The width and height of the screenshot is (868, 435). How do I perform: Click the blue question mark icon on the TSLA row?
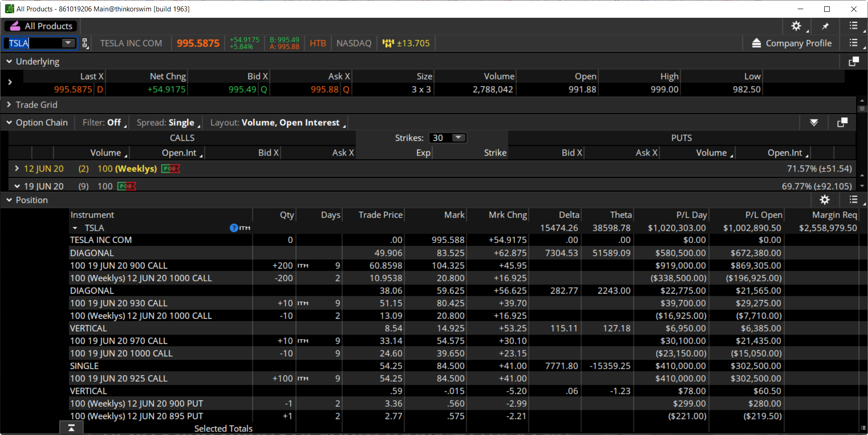click(234, 228)
